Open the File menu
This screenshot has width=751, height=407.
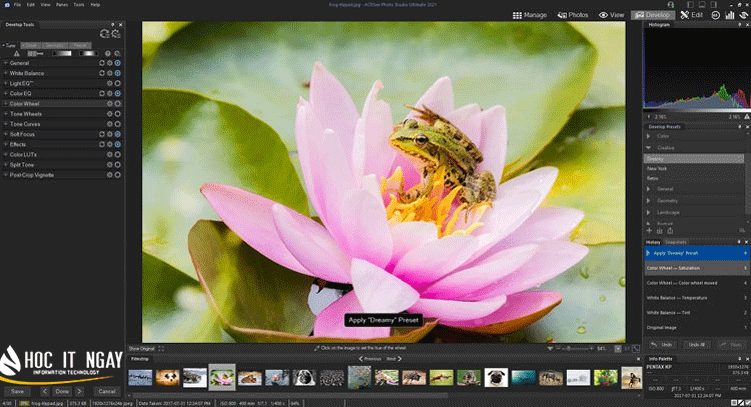pos(17,4)
